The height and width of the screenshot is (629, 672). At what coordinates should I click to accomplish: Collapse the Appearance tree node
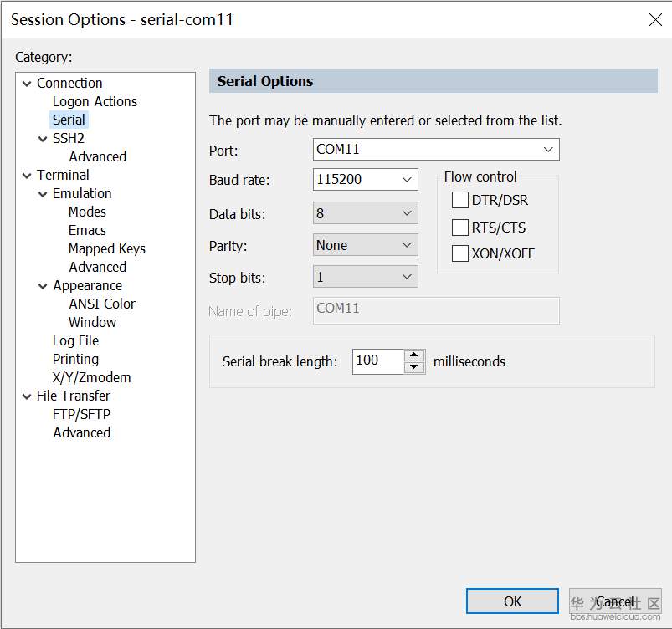point(44,286)
